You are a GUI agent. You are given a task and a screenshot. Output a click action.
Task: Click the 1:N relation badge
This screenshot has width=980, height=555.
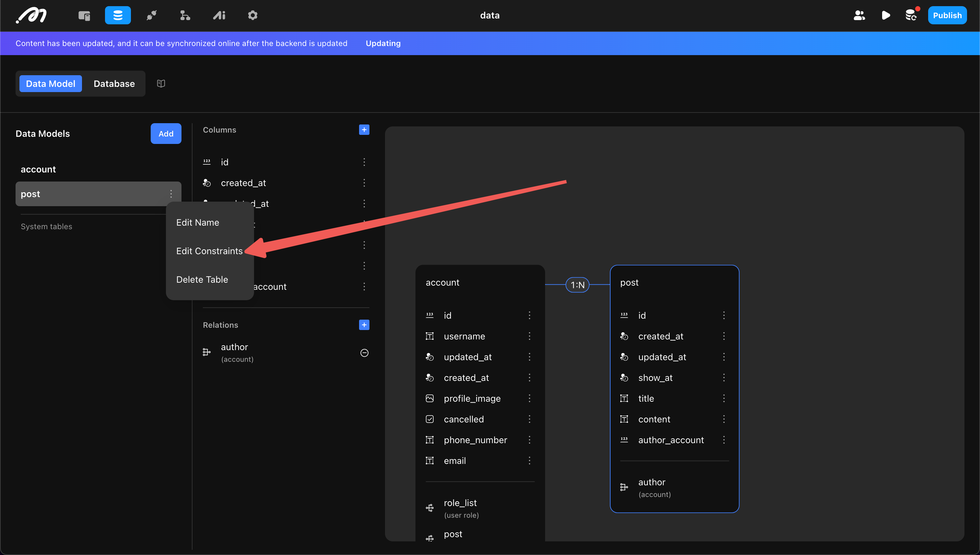(577, 285)
